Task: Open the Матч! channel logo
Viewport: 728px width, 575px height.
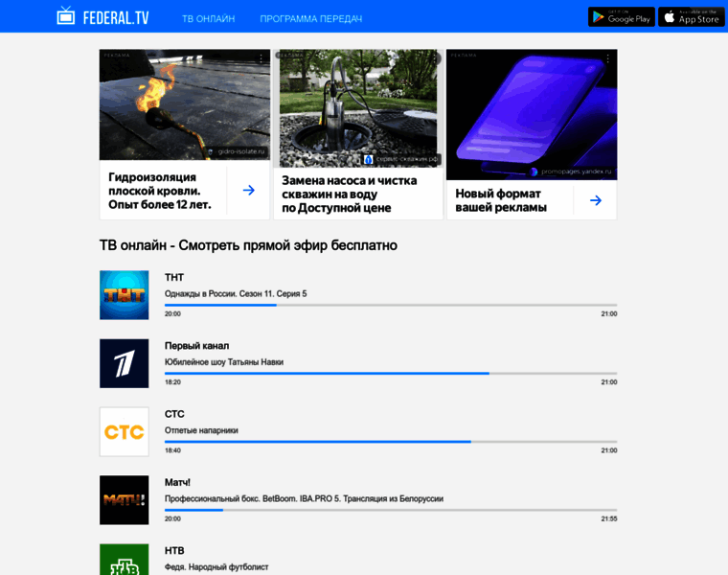Action: [124, 499]
